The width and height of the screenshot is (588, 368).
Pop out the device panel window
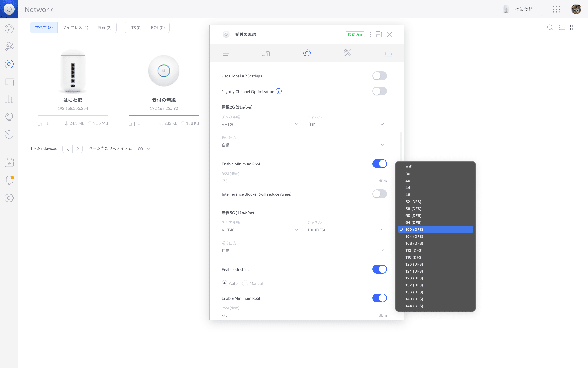click(x=379, y=34)
